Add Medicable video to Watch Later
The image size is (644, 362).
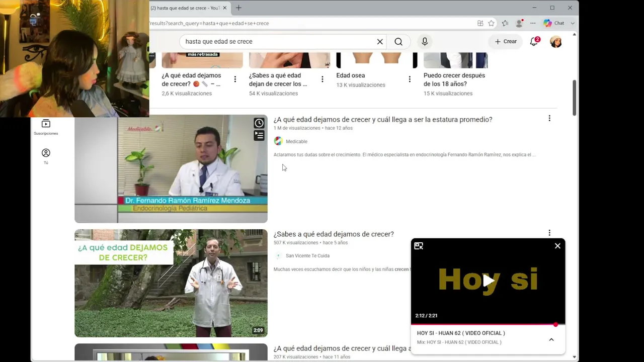[x=259, y=123]
